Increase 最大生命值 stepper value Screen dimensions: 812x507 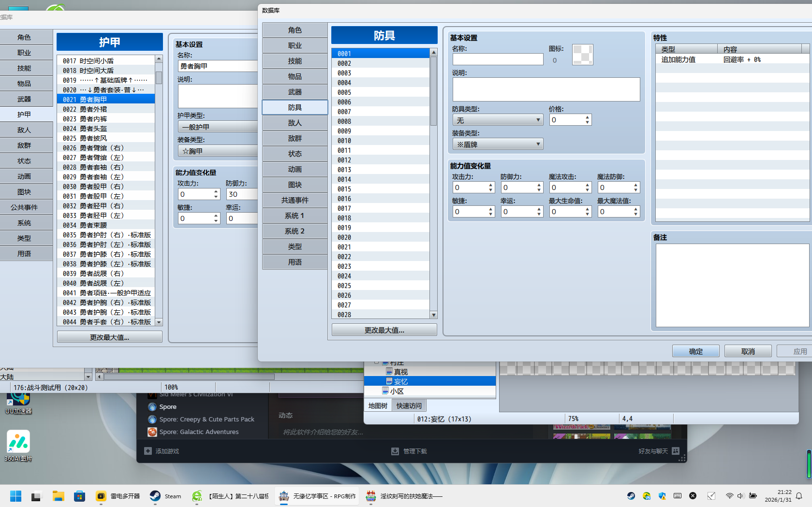588,209
